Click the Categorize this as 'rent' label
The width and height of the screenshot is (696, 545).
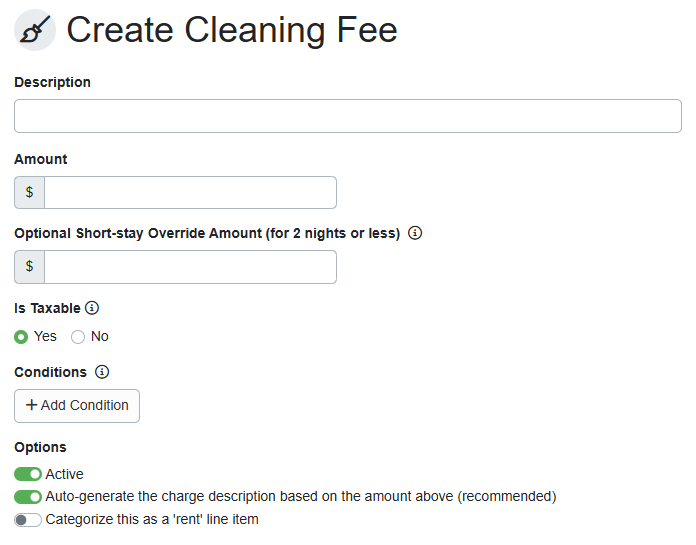152,519
